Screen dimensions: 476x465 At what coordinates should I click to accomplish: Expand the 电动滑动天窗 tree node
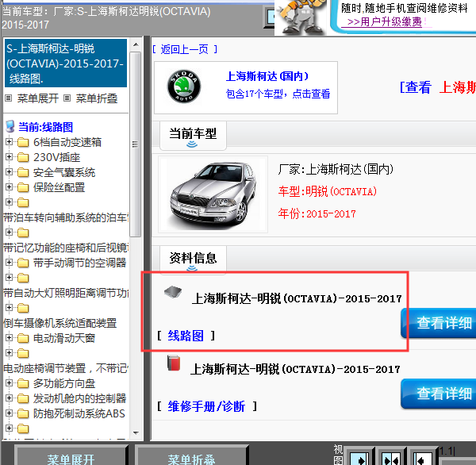tap(9, 338)
